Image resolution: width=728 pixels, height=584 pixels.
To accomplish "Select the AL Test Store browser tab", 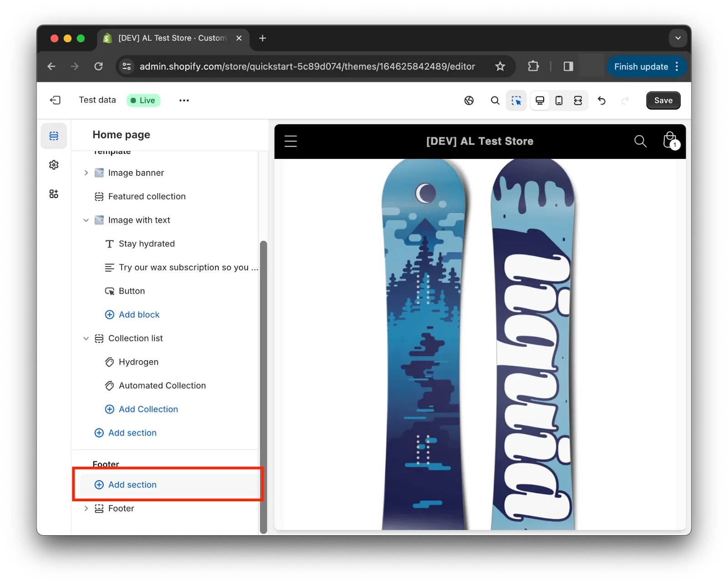I will coord(172,38).
